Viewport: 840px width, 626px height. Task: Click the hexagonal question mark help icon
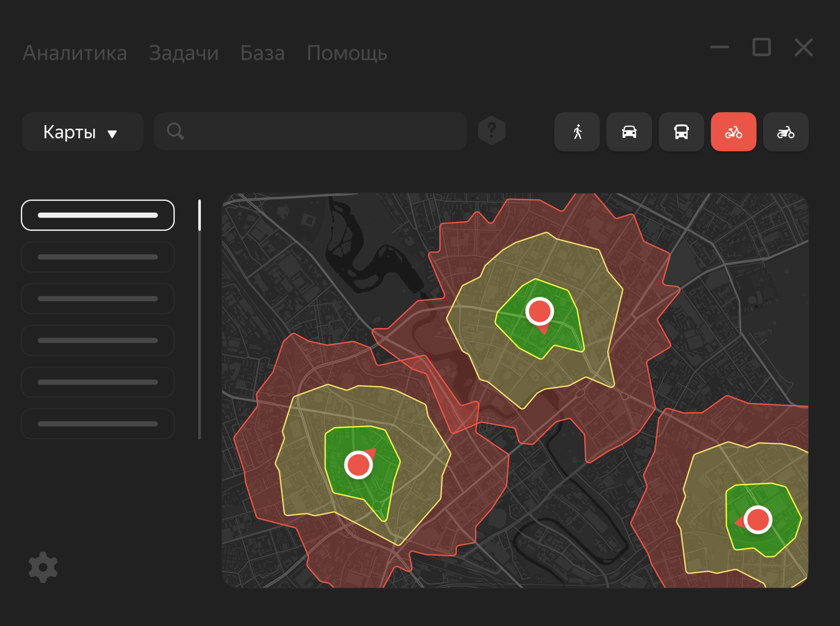[x=492, y=130]
